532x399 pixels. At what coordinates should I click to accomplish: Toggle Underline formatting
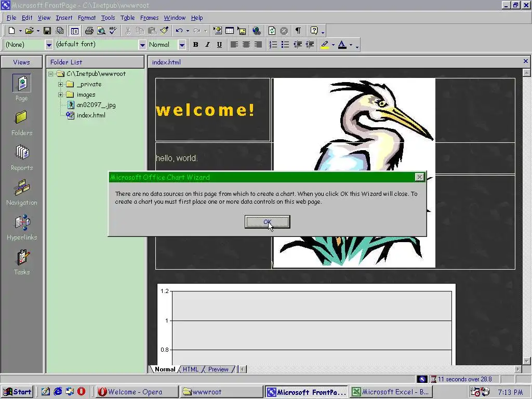(220, 45)
